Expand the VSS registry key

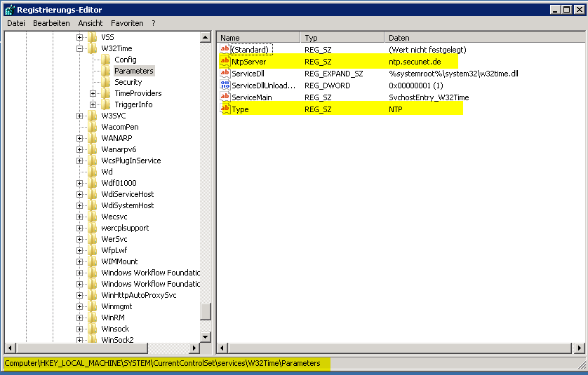pyautogui.click(x=80, y=37)
